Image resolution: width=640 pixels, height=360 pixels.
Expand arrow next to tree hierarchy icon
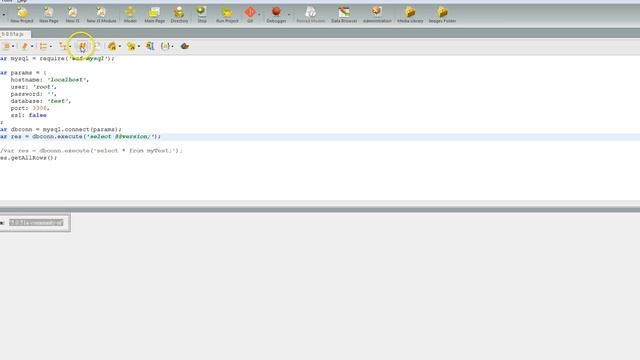pyautogui.click(x=70, y=47)
